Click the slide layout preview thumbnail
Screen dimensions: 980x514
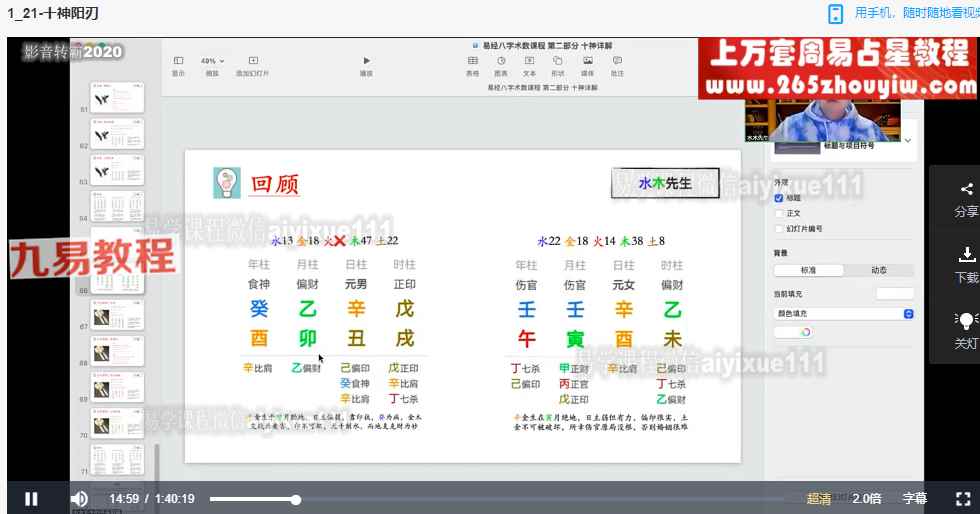pyautogui.click(x=797, y=147)
